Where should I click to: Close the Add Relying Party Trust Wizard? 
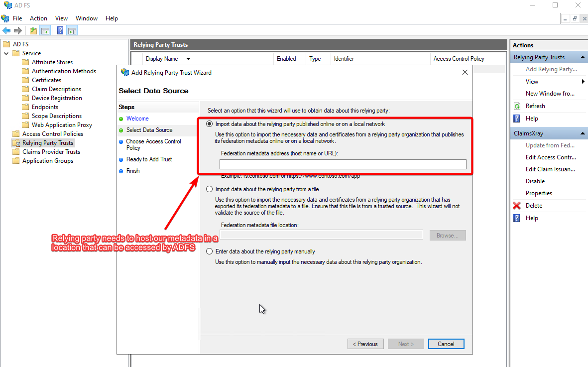[465, 72]
